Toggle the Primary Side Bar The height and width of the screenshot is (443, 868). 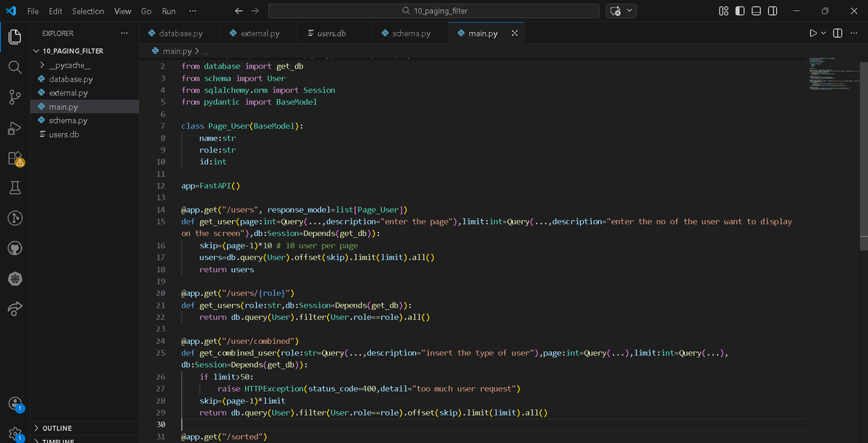740,11
